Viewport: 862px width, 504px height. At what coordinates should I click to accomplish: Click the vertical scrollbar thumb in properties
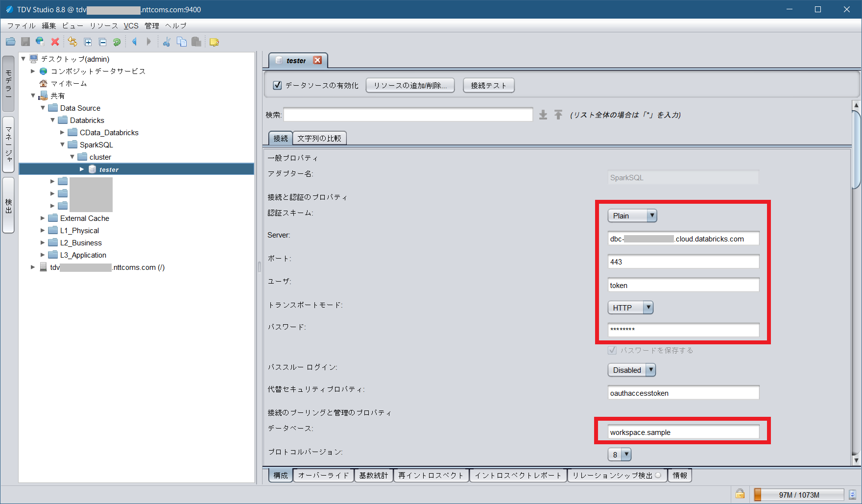point(856,149)
